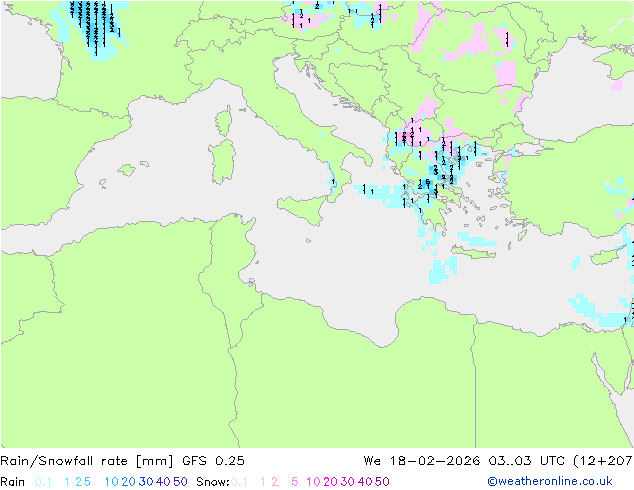Select rain legend value "40"
The image size is (634, 490).
(x=163, y=482)
